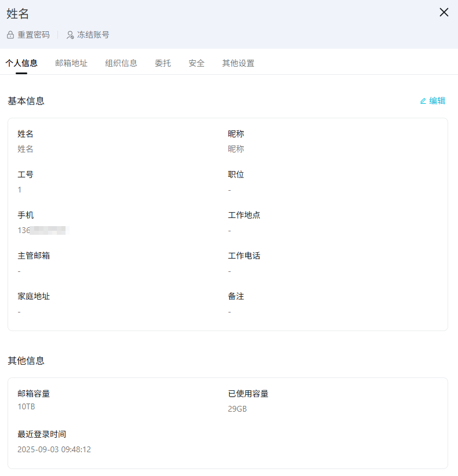Click the user icon beside 冻结账号
This screenshot has width=458, height=476.
[70, 35]
